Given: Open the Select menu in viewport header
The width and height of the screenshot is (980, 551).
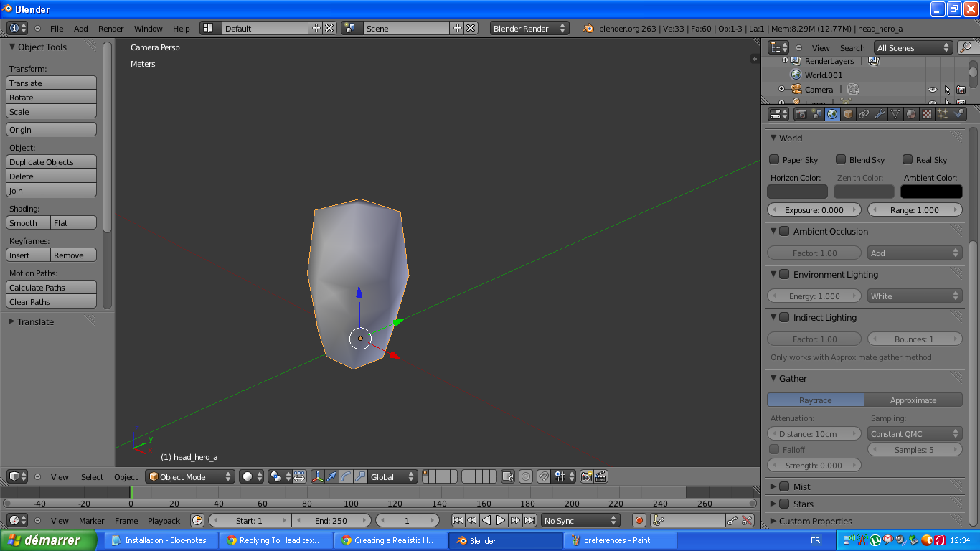Looking at the screenshot, I should click(92, 477).
